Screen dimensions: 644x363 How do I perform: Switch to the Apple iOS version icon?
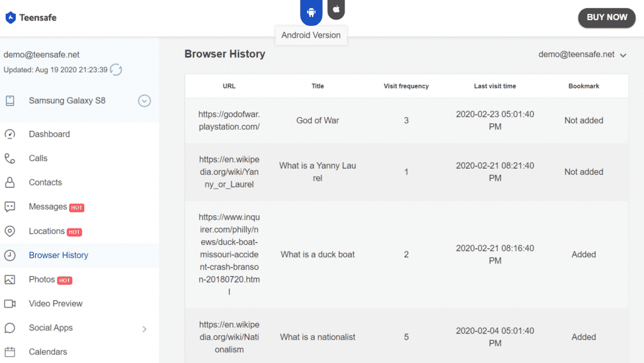point(336,9)
